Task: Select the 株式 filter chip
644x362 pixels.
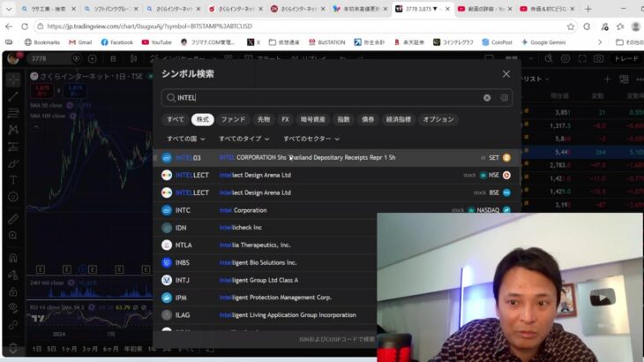Action: pyautogui.click(x=203, y=119)
